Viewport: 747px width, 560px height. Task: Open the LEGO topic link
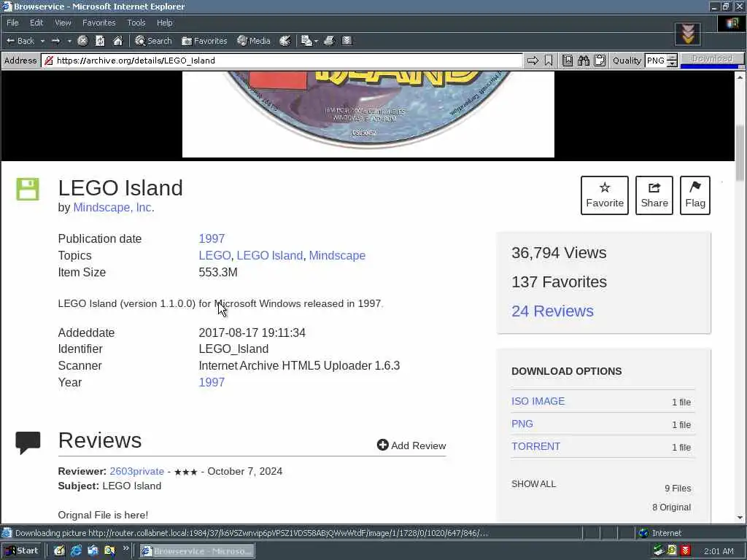tap(214, 255)
